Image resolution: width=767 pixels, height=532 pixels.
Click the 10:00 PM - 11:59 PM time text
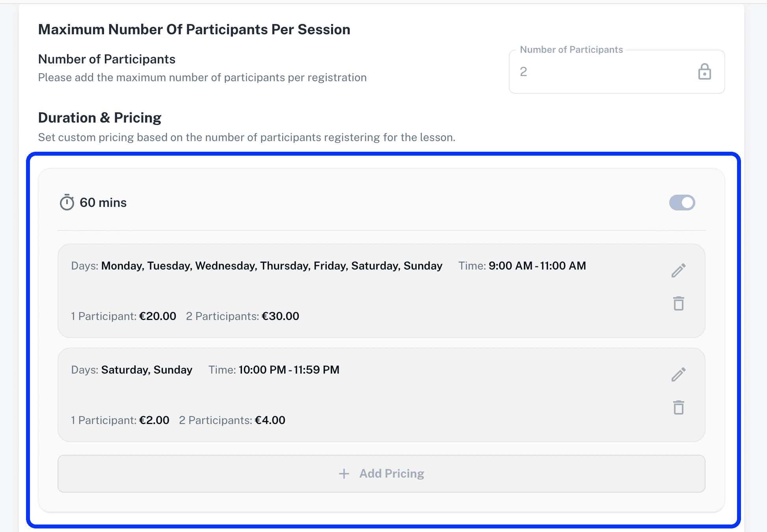(x=289, y=370)
